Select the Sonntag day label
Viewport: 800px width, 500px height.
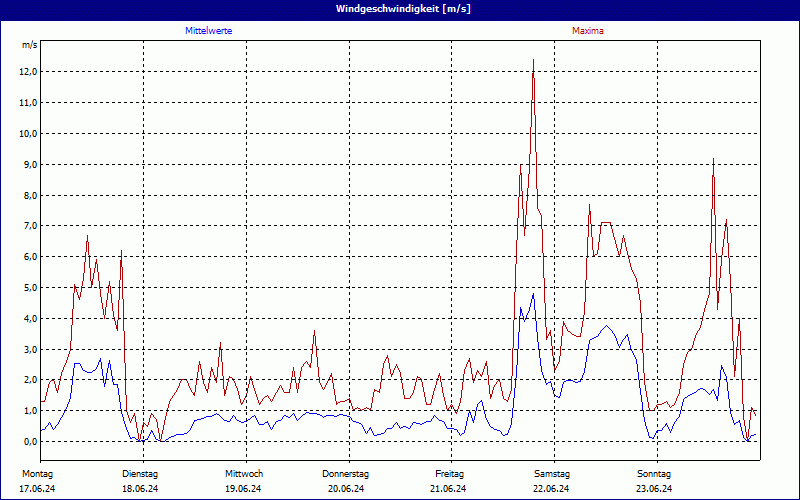coord(654,473)
